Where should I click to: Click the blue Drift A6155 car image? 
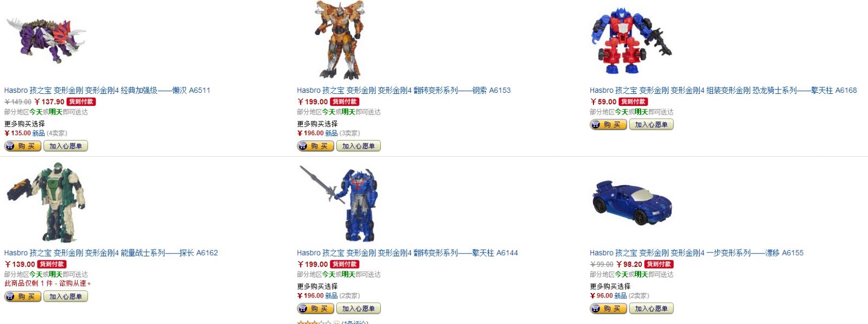tap(632, 202)
